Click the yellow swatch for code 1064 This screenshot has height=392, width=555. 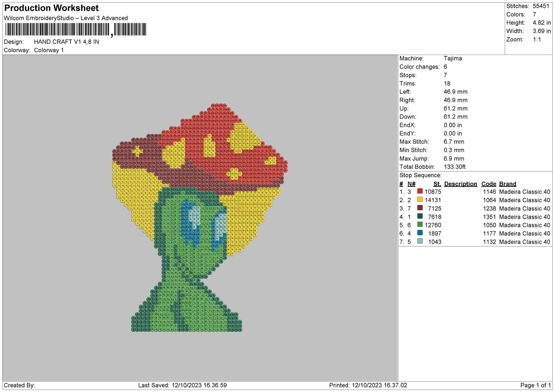point(420,200)
